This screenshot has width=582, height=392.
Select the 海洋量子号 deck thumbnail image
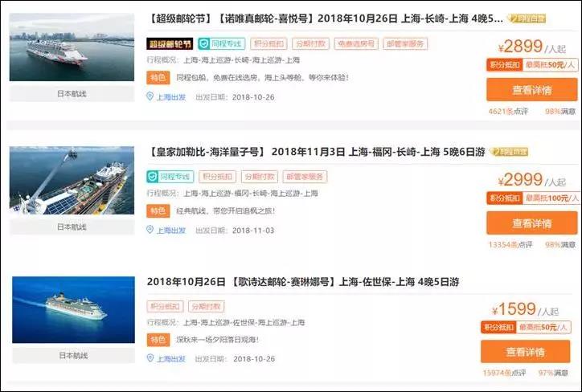72,180
